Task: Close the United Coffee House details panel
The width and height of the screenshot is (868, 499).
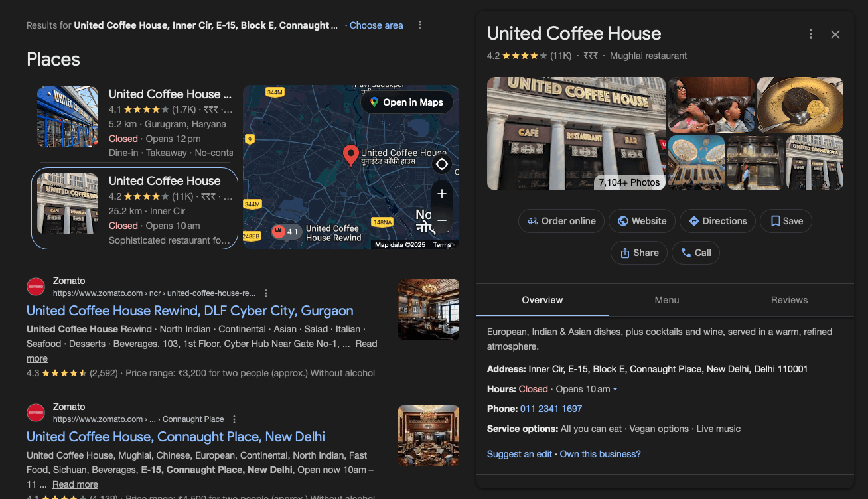Action: tap(835, 35)
